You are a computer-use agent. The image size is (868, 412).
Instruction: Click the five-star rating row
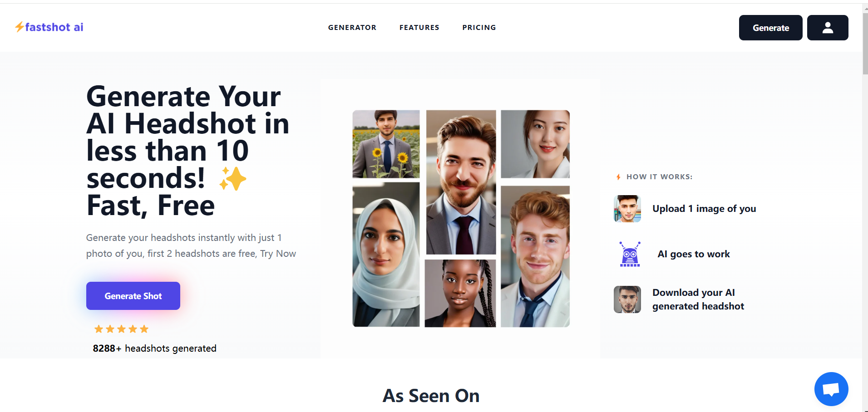pos(121,329)
